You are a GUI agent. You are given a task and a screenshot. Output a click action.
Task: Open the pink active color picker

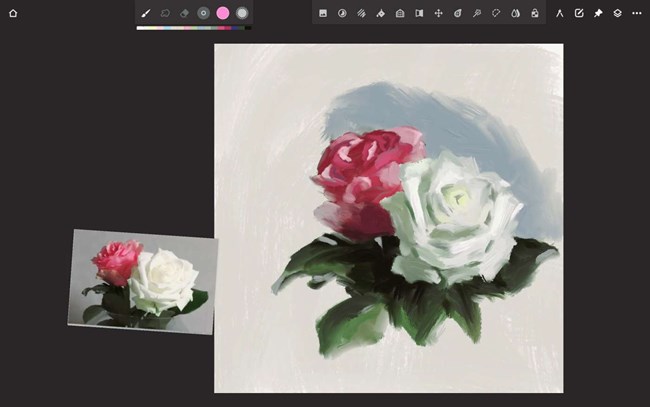[x=222, y=13]
